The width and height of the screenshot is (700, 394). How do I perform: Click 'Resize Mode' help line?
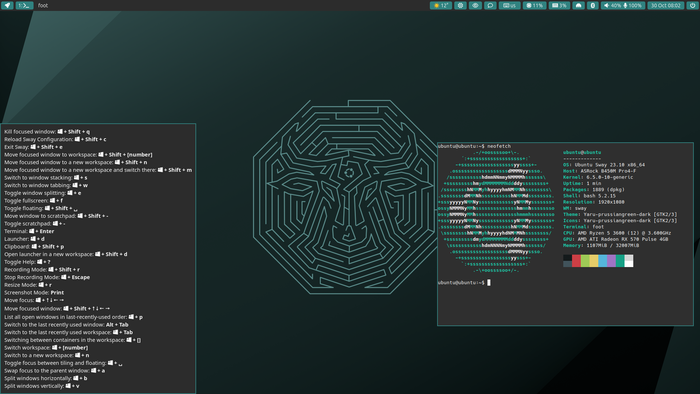coord(28,285)
